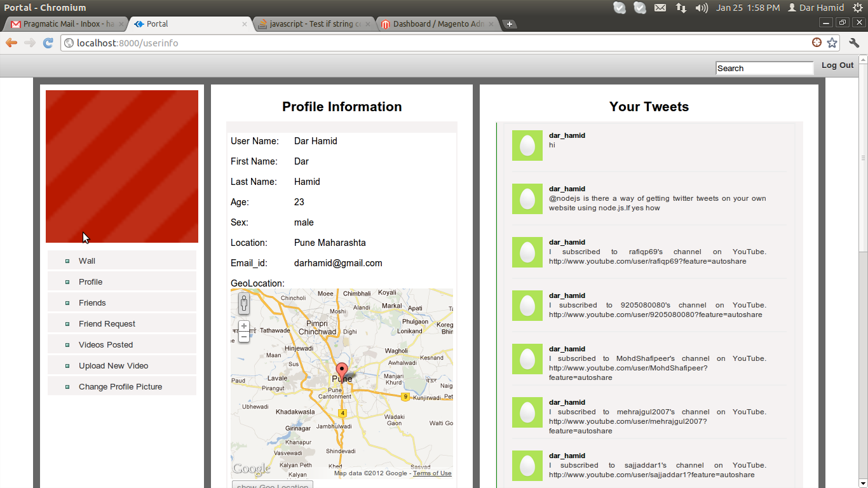Click the 9205080080 YouTube autoshare link
The image size is (868, 488).
click(x=656, y=315)
